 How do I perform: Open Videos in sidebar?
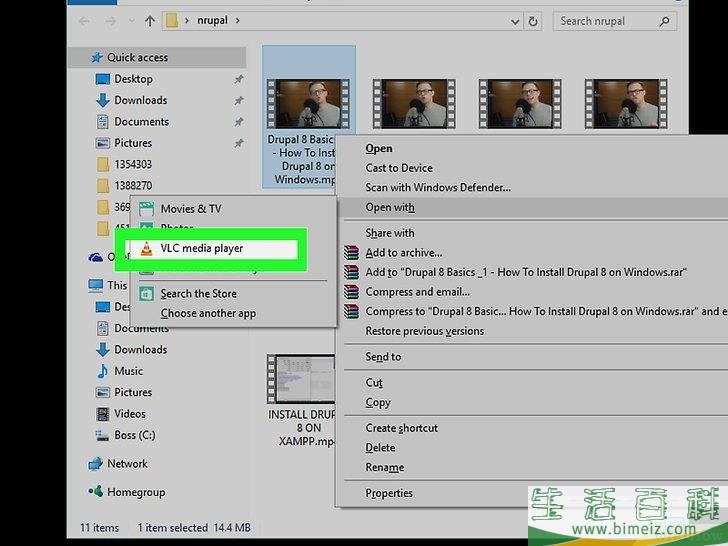coord(130,414)
